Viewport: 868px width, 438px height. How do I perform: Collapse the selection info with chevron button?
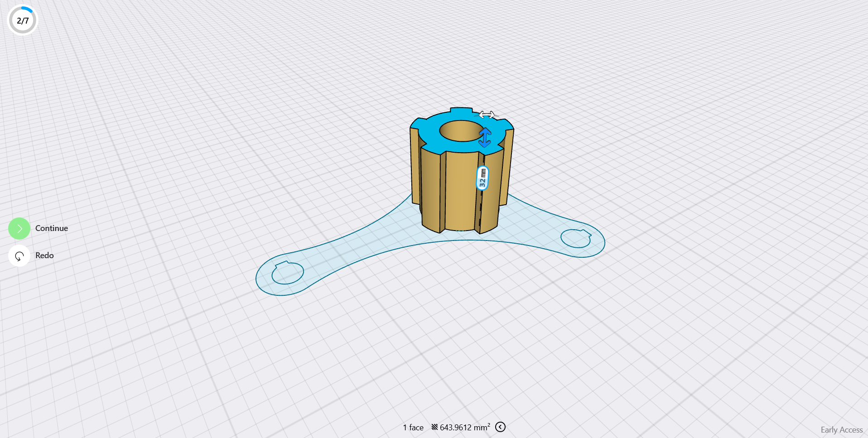[500, 427]
